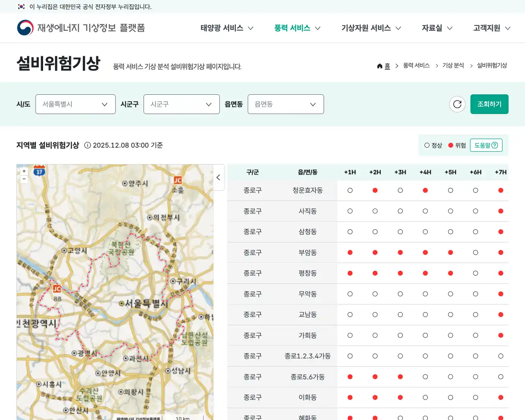525x420 pixels.
Task: Click the minus zoom control on the map
Action: tap(24, 179)
